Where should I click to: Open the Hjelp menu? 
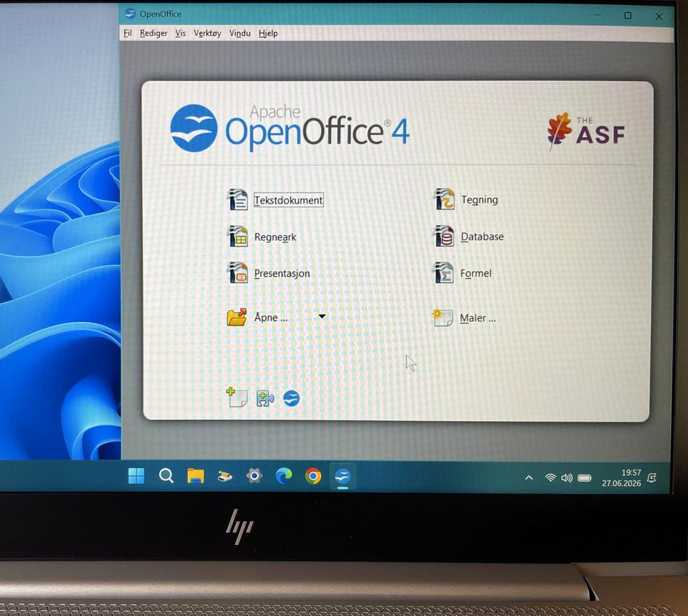tap(268, 34)
